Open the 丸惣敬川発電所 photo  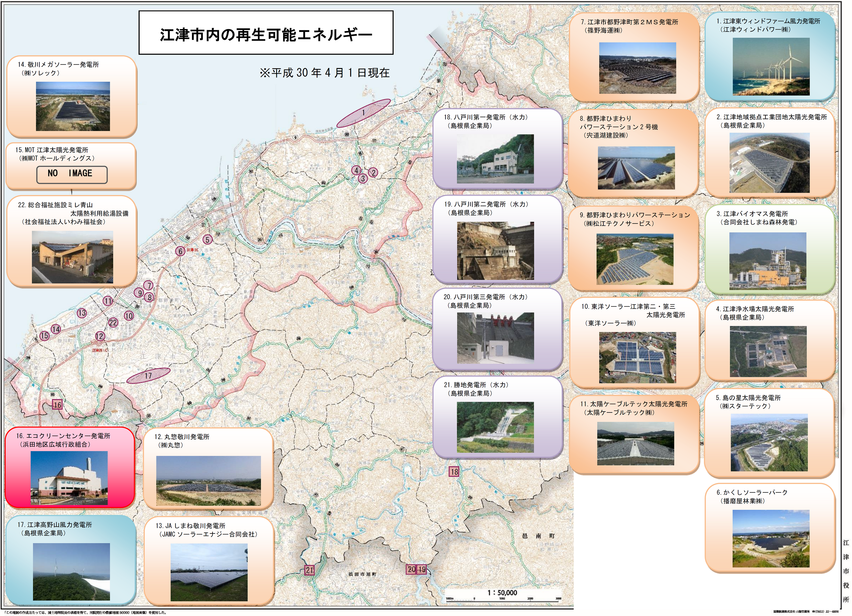pos(208,481)
